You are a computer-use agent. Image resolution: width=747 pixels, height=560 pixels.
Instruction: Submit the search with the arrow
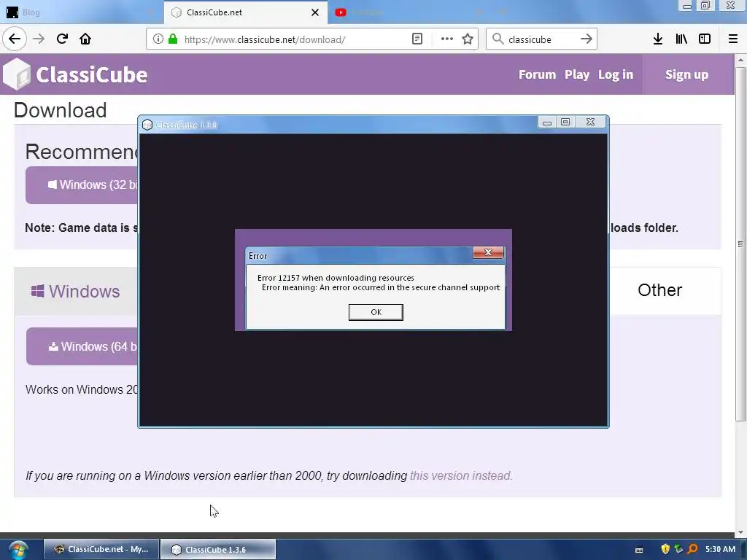[587, 39]
